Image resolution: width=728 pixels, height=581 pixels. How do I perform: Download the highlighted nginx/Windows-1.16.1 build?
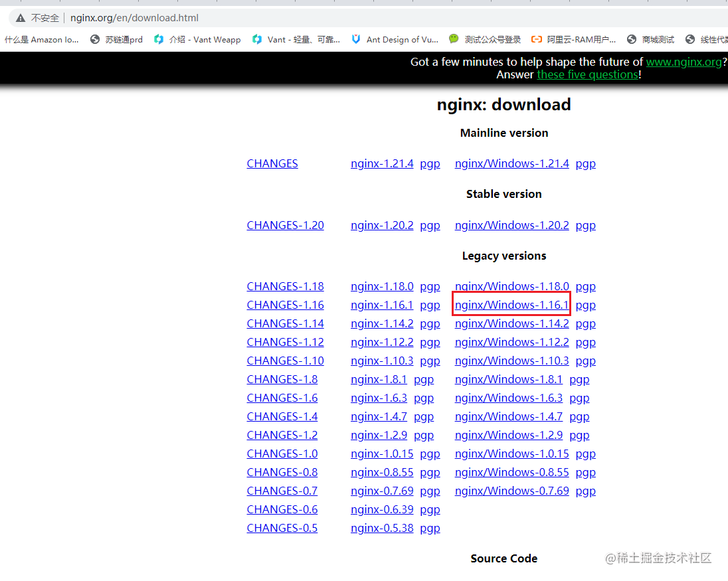(x=511, y=305)
